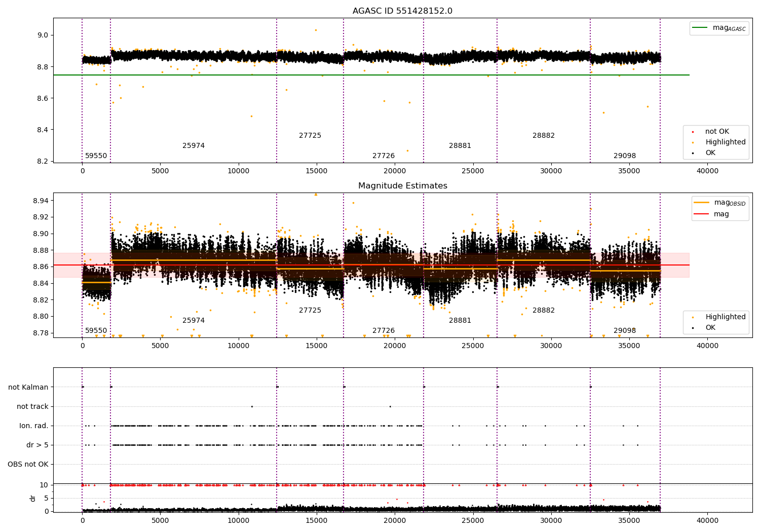This screenshot has height=532, width=760.
Task: Select the 8.94 y-axis tick label
Action: 41,201
